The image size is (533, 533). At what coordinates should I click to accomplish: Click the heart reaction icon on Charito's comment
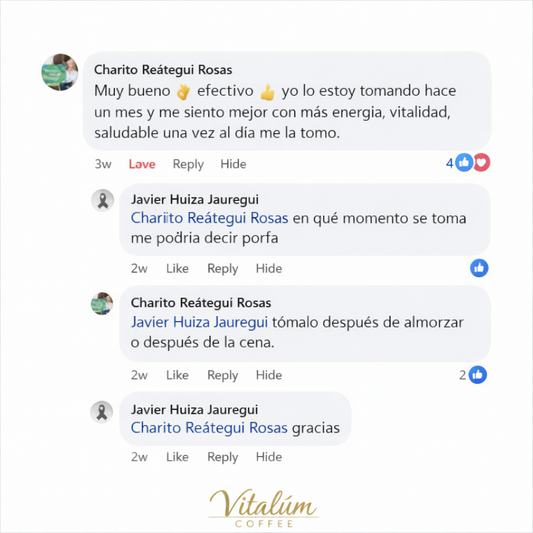[482, 162]
